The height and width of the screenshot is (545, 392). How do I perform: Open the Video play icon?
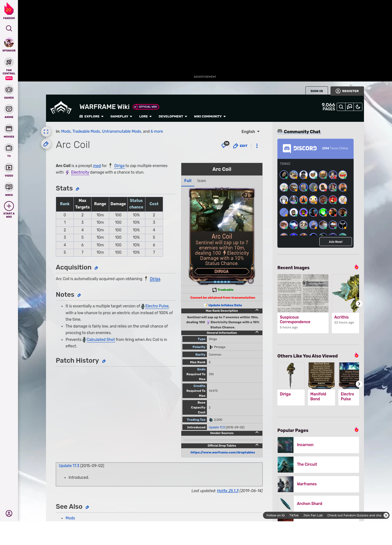9,168
